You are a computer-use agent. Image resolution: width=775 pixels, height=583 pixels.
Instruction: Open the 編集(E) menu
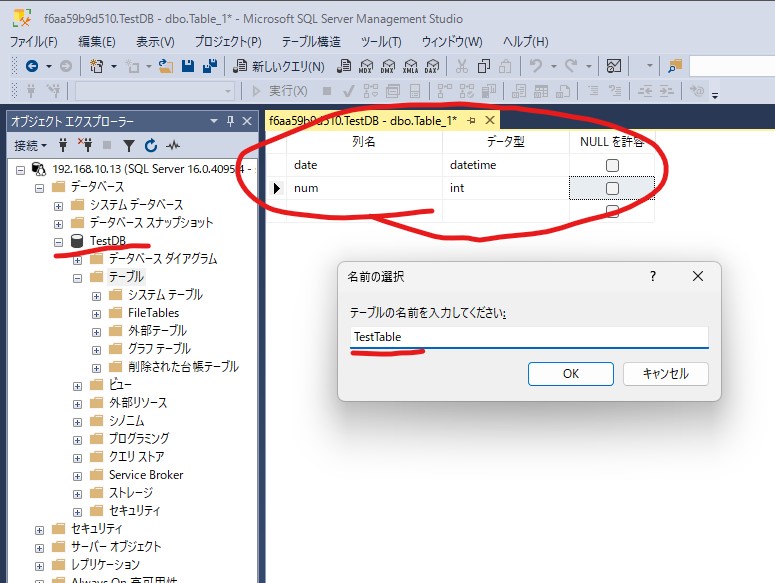pyautogui.click(x=97, y=42)
